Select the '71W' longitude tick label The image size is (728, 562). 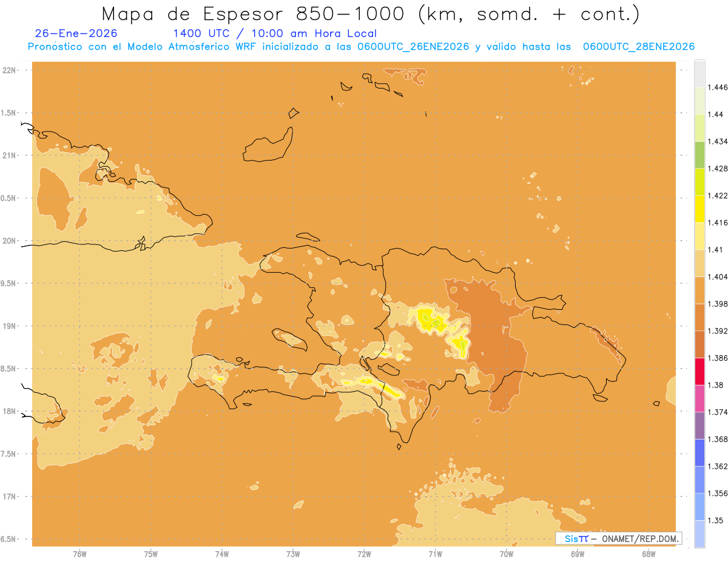coord(435,554)
